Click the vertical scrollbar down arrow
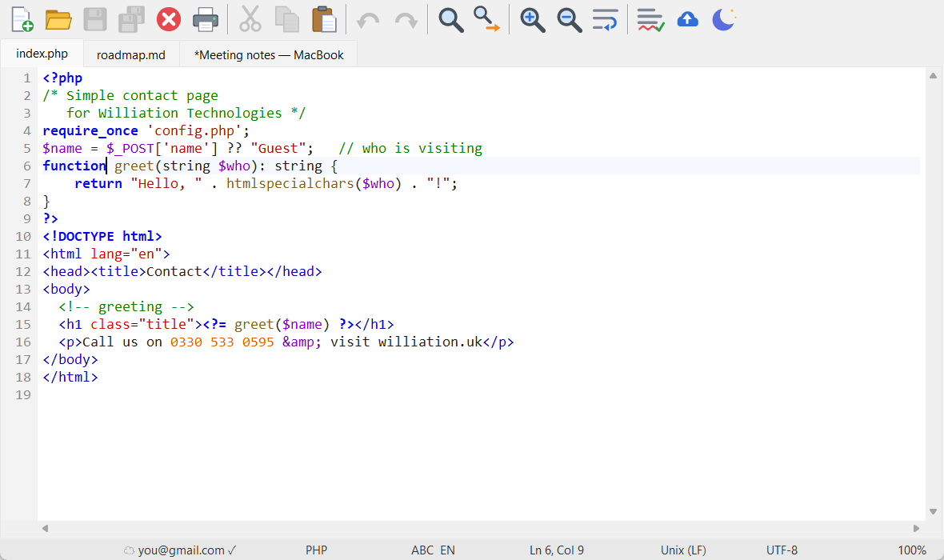Image resolution: width=944 pixels, height=560 pixels. 933,512
